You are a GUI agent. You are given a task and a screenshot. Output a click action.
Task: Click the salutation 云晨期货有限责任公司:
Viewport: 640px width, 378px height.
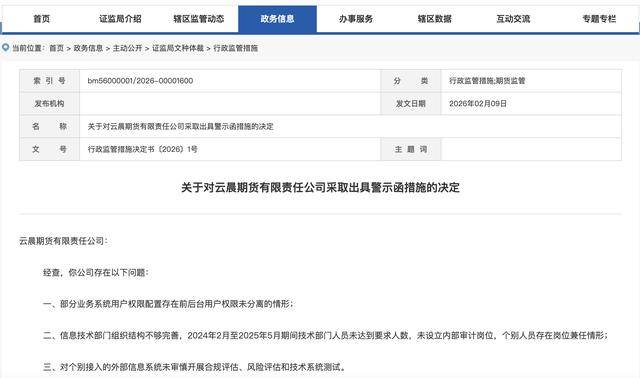click(63, 241)
